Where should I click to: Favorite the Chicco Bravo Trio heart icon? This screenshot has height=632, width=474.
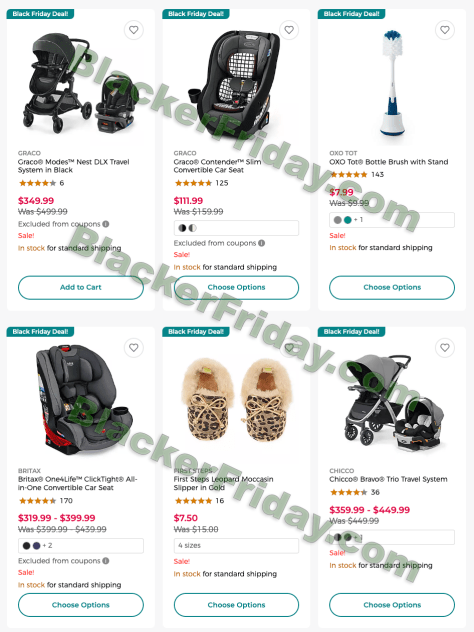tap(445, 347)
